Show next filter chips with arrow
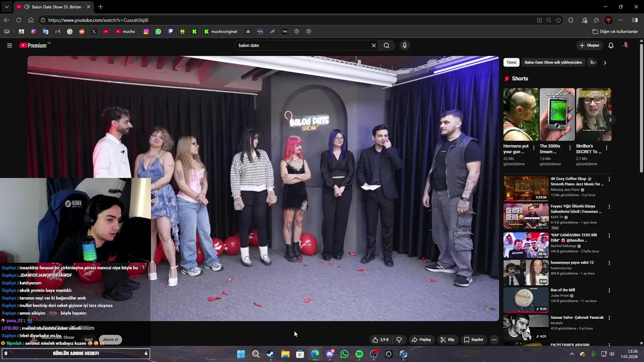The height and width of the screenshot is (362, 644). pyautogui.click(x=605, y=62)
